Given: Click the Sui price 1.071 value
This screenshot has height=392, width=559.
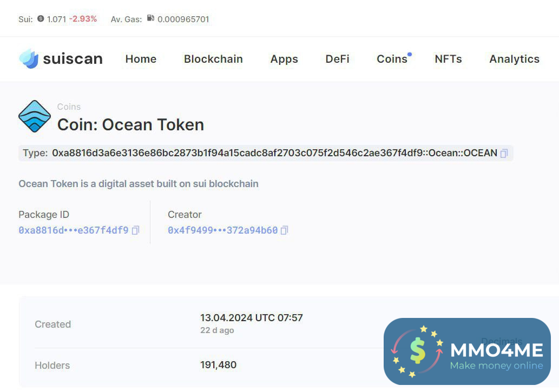Looking at the screenshot, I should (57, 19).
